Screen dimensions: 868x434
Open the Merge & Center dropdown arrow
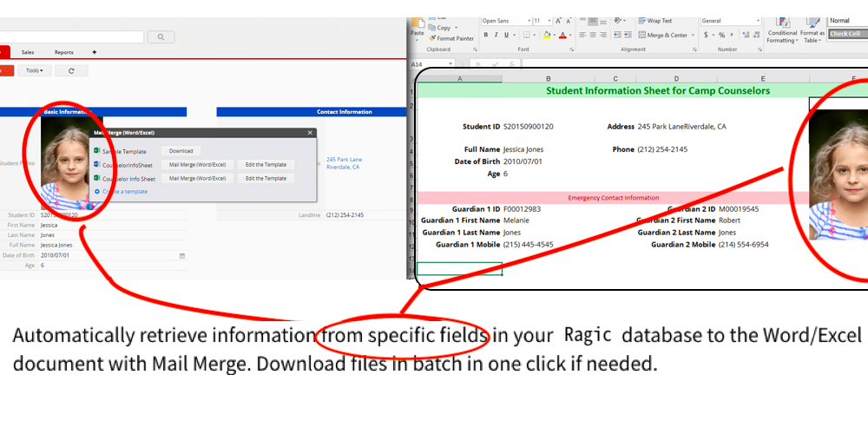click(x=693, y=35)
